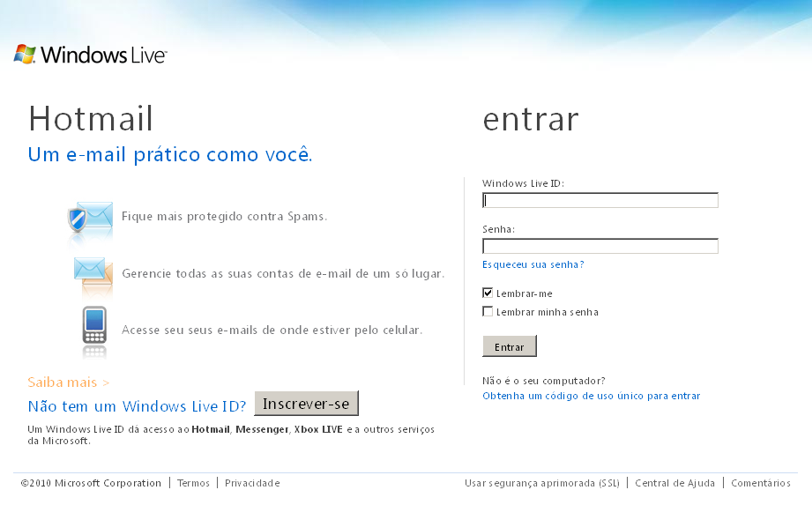
Task: Click 'Um e-mail prático como você' tagline
Action: pyautogui.click(x=170, y=154)
